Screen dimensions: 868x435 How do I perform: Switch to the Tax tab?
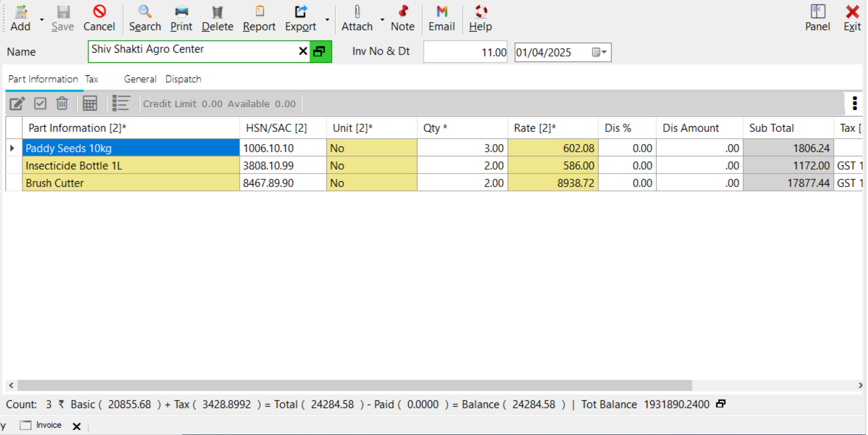(x=91, y=79)
